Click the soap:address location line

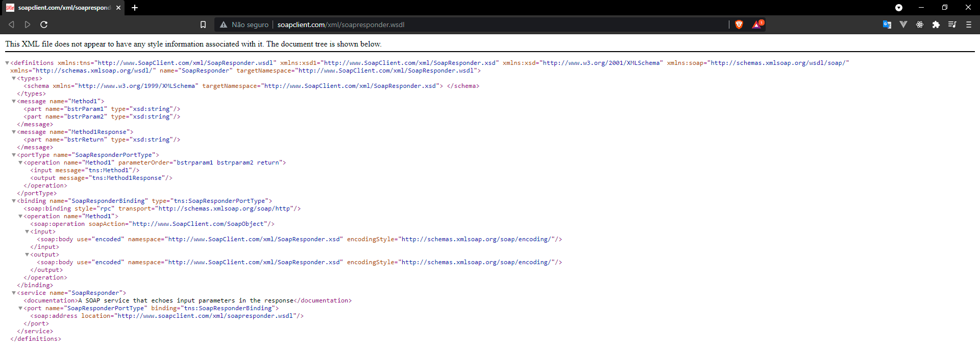[167, 316]
